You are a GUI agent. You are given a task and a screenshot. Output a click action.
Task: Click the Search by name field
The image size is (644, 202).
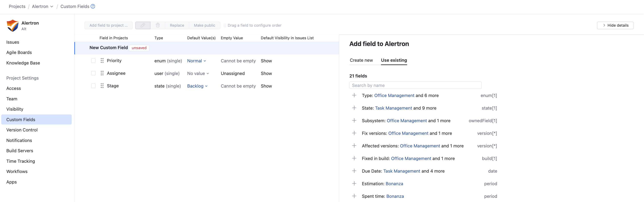coord(415,85)
